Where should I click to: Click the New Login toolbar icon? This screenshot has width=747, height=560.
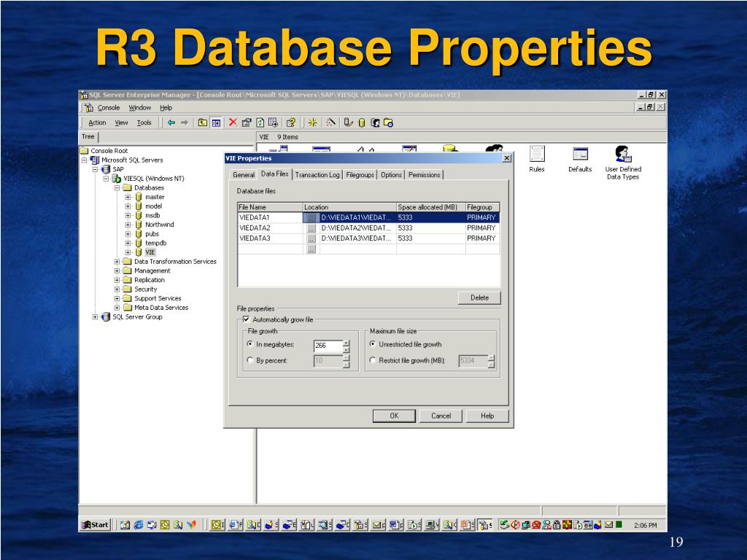tap(375, 122)
